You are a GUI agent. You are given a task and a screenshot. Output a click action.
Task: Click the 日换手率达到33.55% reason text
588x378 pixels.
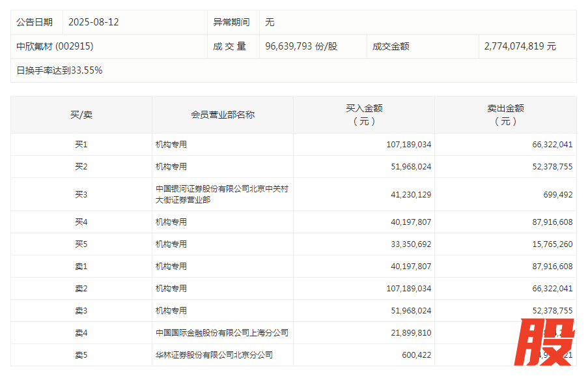tap(59, 70)
